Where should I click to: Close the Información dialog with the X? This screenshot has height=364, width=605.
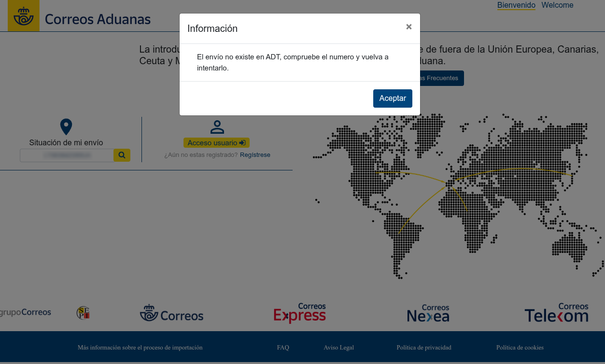coord(409,27)
